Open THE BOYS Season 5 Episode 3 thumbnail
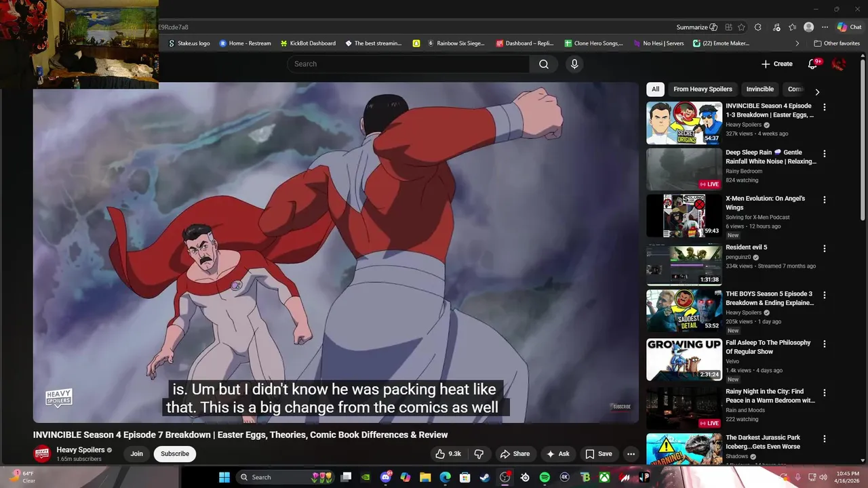The height and width of the screenshot is (488, 868). tap(684, 310)
